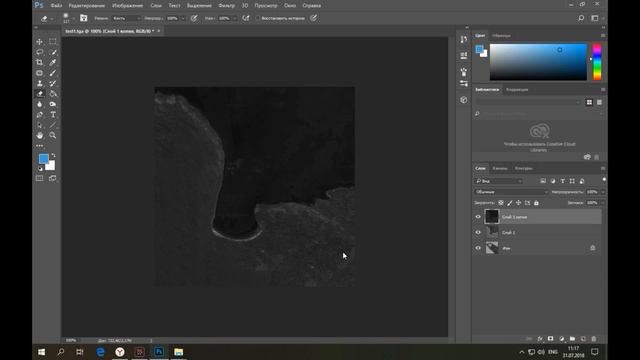Viewport: 640px width, 360px height.
Task: Open the eraser mode dropdown
Action: pos(126,18)
